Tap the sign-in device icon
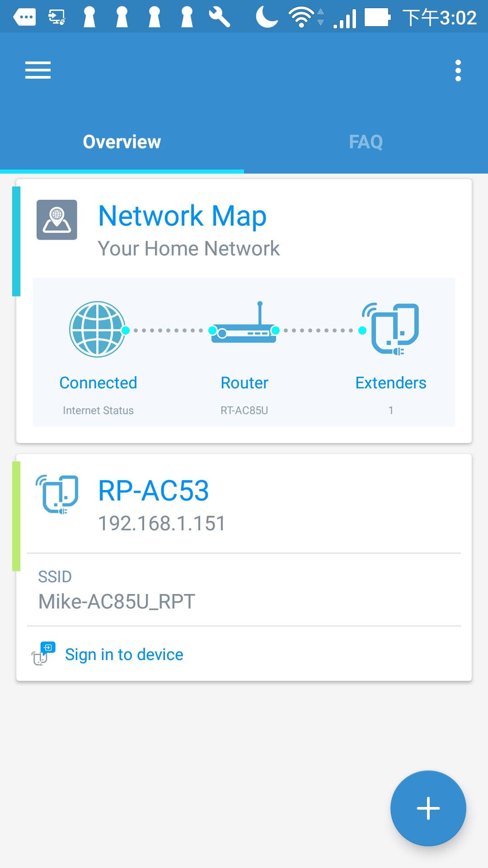488x868 pixels. 43,654
